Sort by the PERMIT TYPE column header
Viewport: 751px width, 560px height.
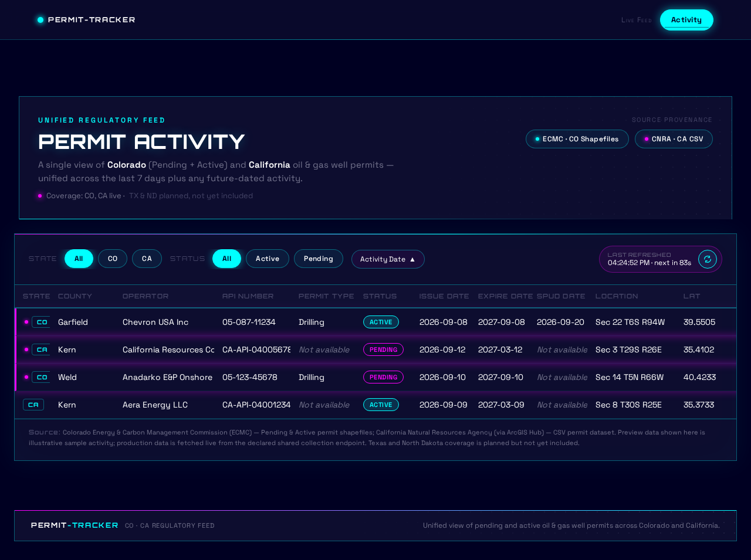[x=326, y=296]
